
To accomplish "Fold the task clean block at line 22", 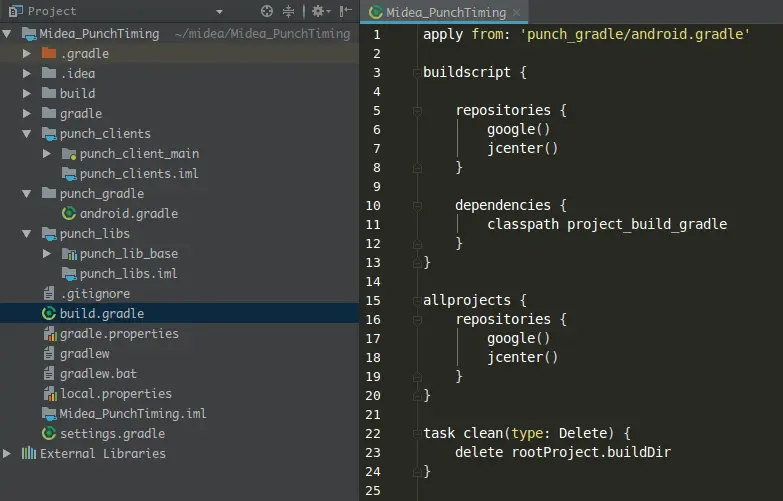I will click(417, 434).
